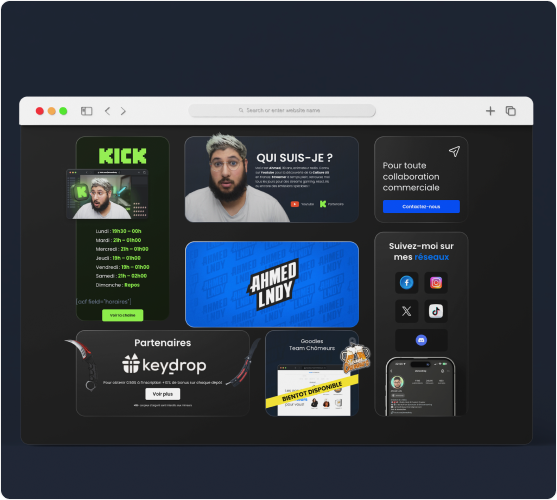Click the Vendredi schedule row

[x=122, y=267]
